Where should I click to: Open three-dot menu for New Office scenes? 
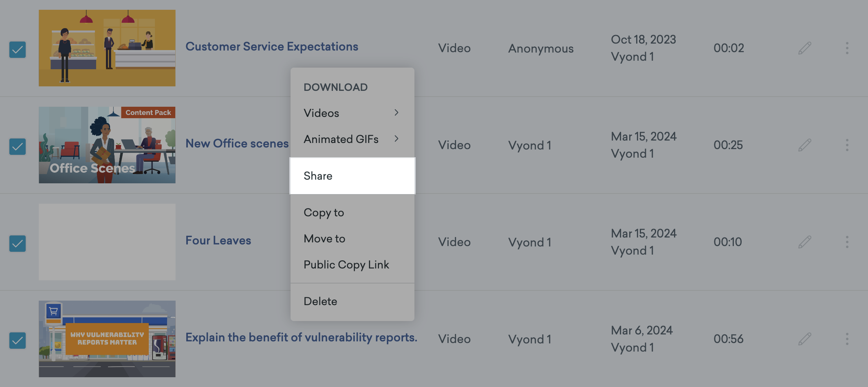coord(847,145)
